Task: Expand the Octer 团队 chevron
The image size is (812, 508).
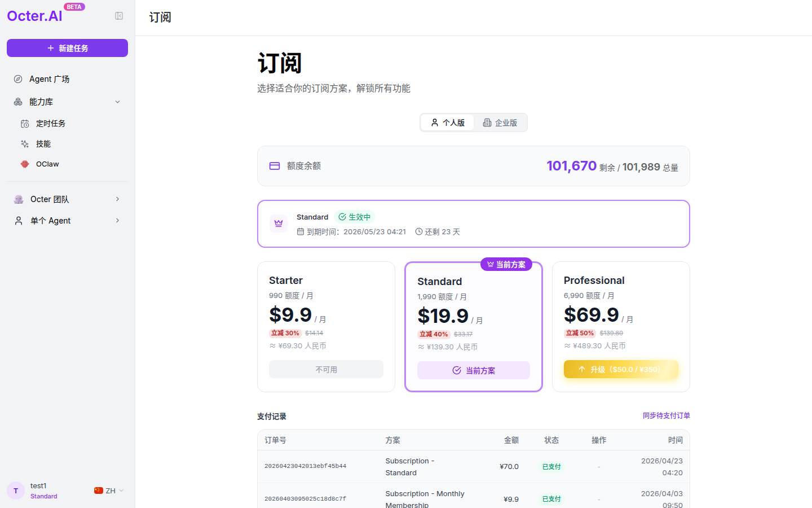Action: point(117,199)
